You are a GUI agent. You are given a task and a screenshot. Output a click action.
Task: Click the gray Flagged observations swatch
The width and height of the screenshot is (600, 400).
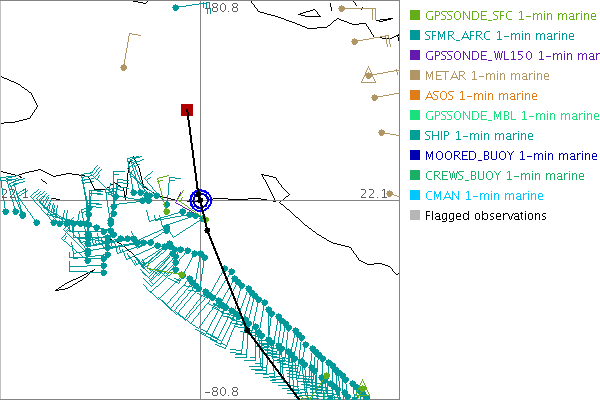point(416,216)
